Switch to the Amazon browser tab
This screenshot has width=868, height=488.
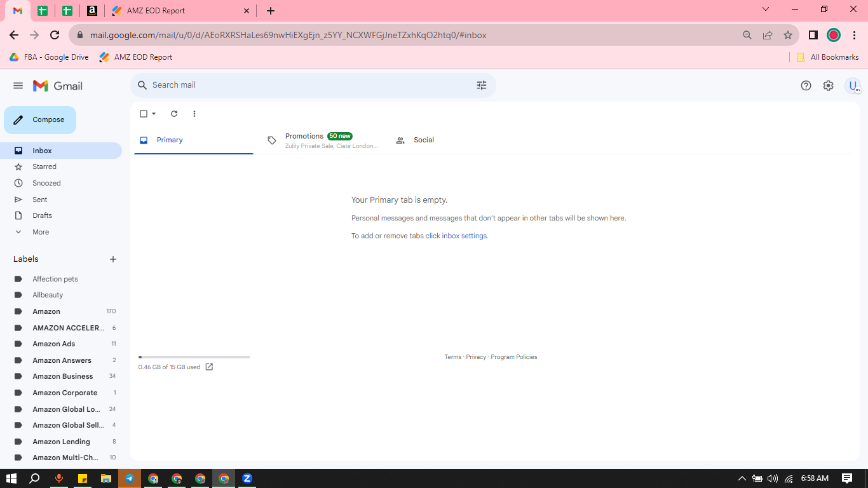(x=92, y=11)
